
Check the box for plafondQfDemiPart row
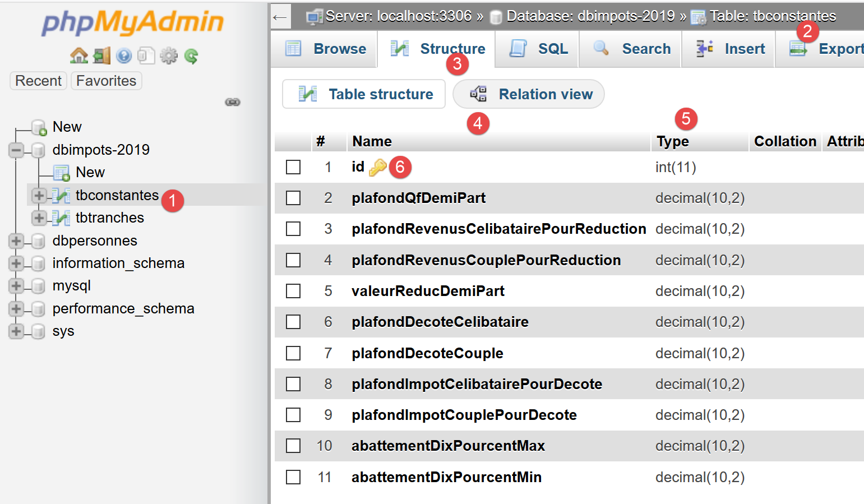[x=293, y=198]
